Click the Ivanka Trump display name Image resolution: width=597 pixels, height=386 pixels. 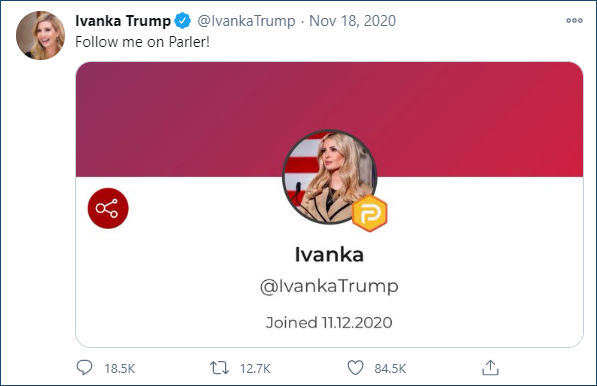pos(123,21)
